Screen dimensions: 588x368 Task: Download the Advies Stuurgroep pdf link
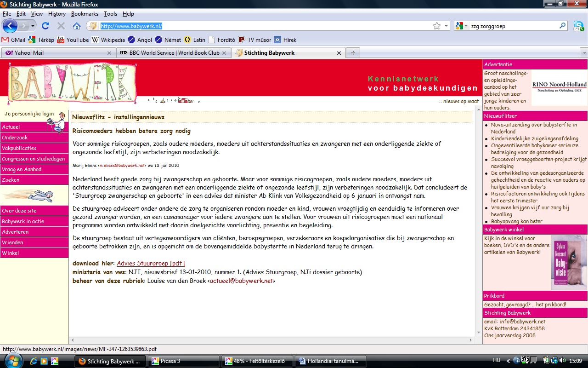point(151,264)
